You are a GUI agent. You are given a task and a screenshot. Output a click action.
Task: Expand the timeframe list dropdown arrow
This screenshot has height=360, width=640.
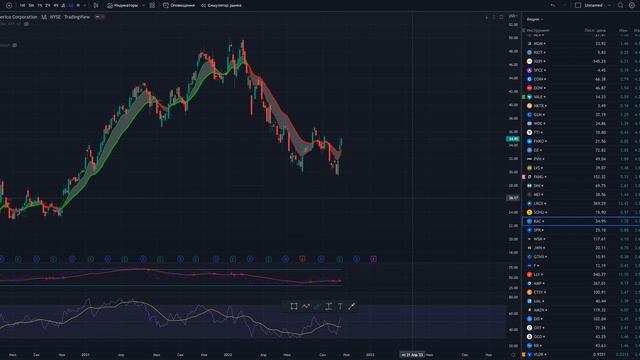coord(85,5)
